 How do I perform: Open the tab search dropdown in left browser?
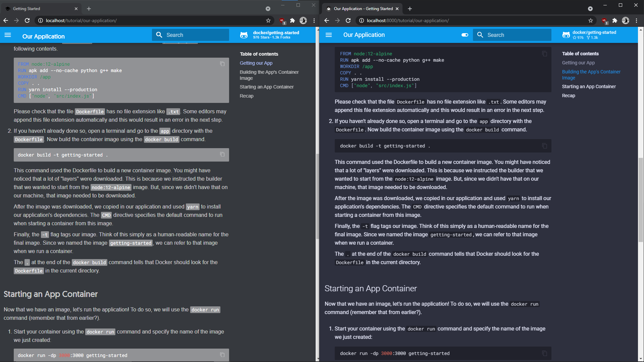click(x=268, y=9)
